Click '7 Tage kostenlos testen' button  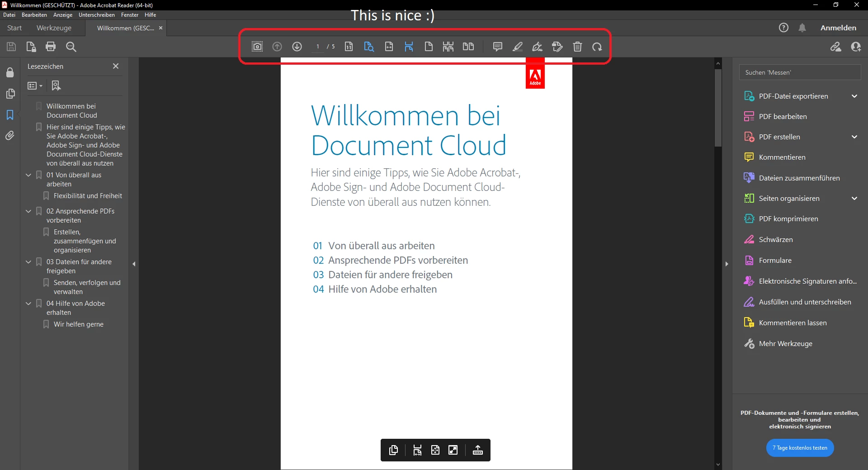800,448
